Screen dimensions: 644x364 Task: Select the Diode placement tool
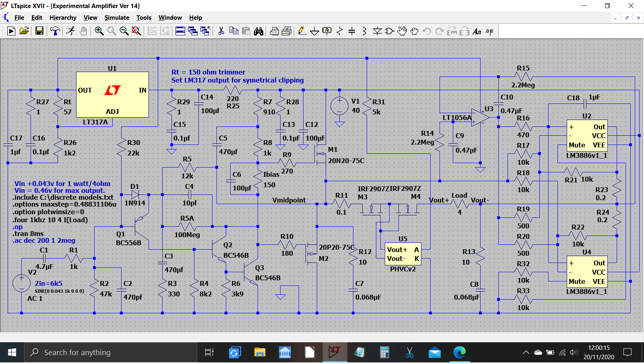click(x=377, y=31)
